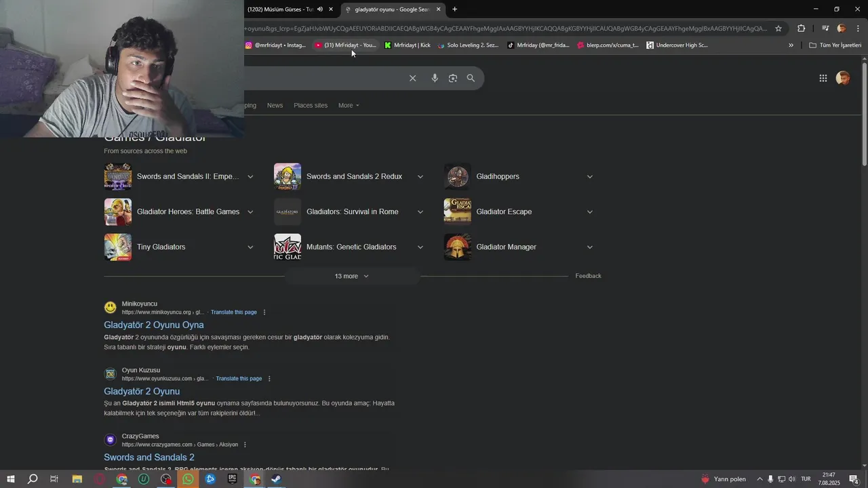868x488 pixels.
Task: Open the Chrome extensions menu
Action: (x=801, y=28)
